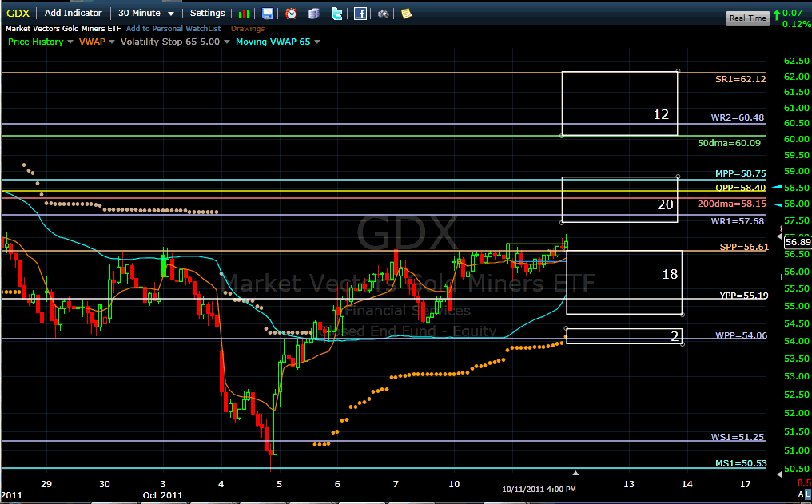This screenshot has height=504, width=812.
Task: Click Market Vectors Gold Miners ETF title
Action: coord(63,29)
